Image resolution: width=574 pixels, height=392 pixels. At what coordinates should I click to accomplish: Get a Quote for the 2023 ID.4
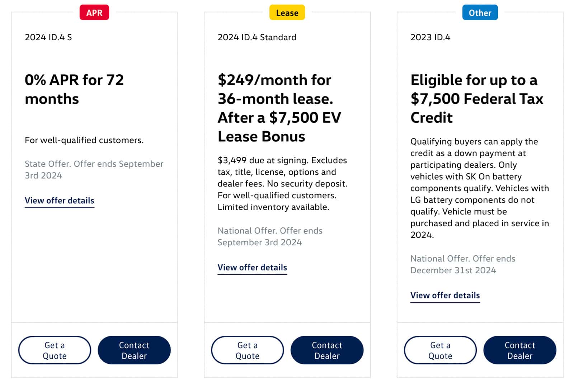pos(440,350)
